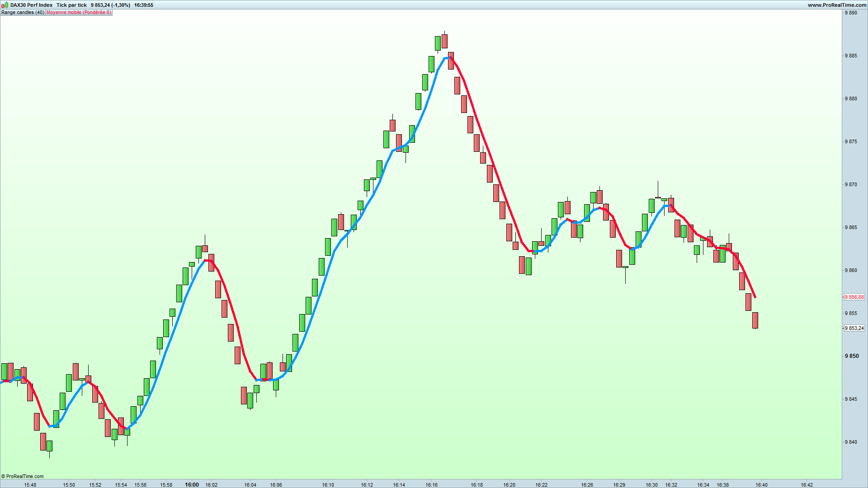Click the 9 840 price axis label
Image resolution: width=868 pixels, height=488 pixels.
tap(851, 442)
